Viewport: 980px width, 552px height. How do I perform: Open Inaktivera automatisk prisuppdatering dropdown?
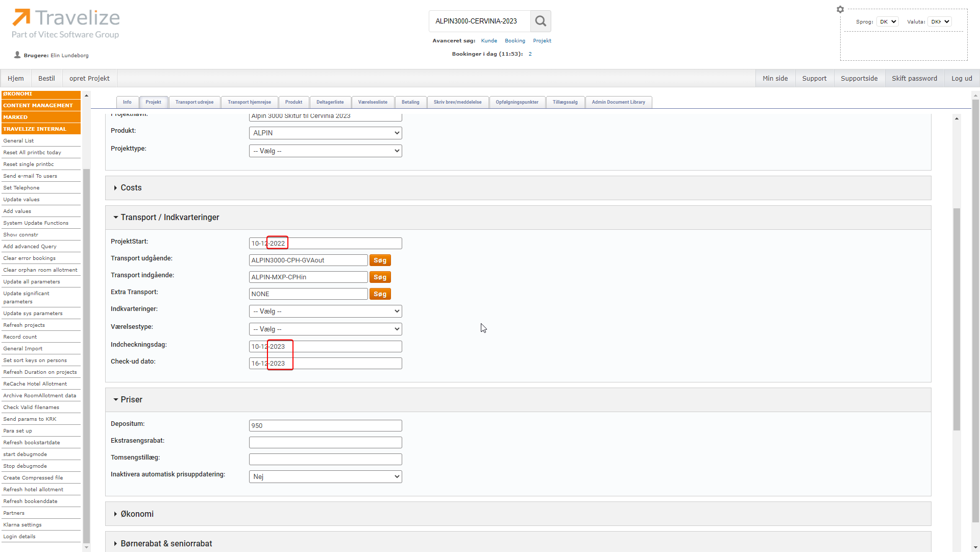point(325,477)
